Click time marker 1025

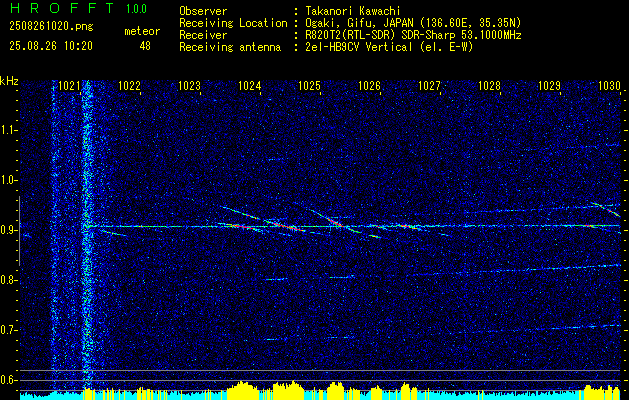309,86
